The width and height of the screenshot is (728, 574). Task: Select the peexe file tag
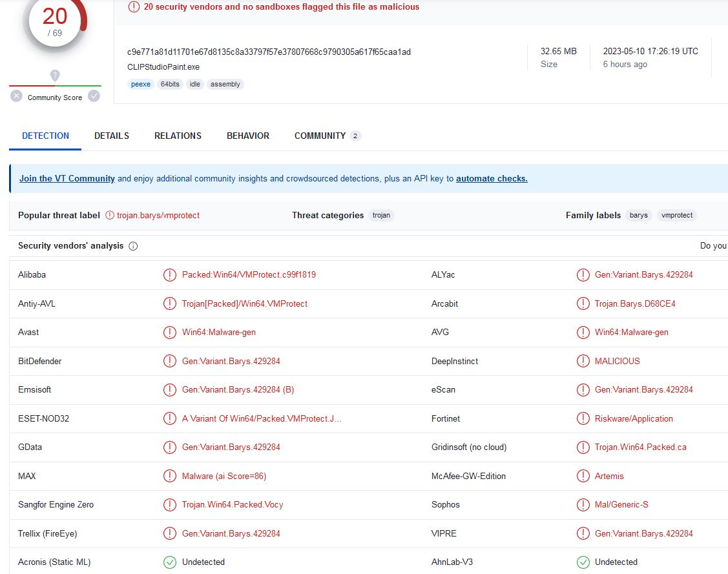[x=140, y=85]
